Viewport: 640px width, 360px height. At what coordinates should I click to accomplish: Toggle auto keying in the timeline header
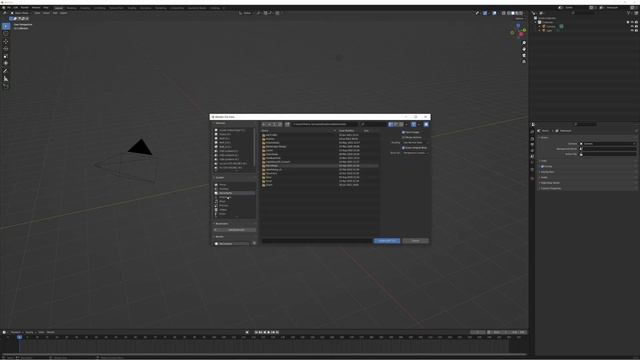point(247,332)
